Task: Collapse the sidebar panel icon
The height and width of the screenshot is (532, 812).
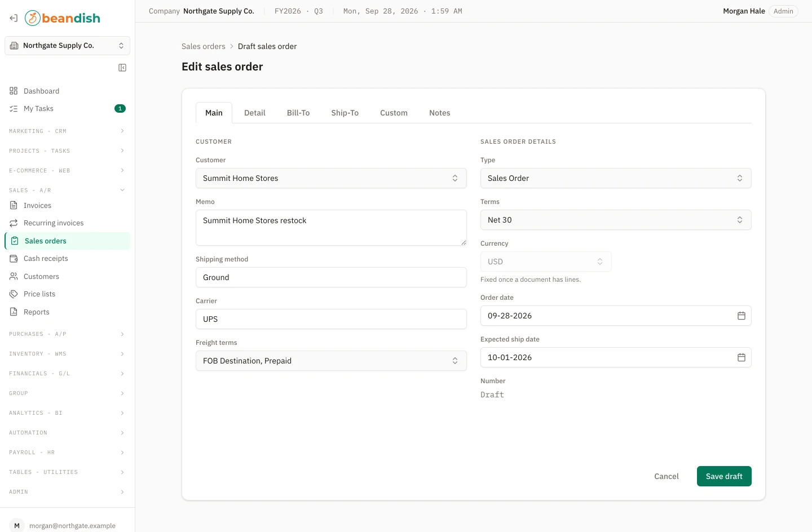Action: click(122, 68)
